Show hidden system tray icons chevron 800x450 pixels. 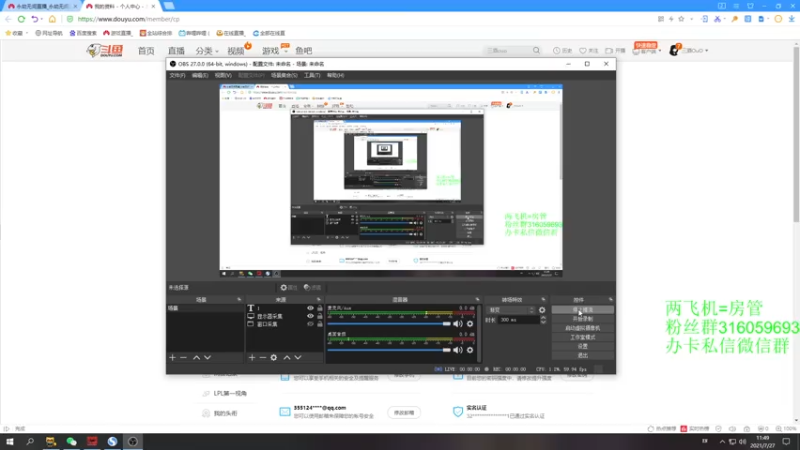722,442
